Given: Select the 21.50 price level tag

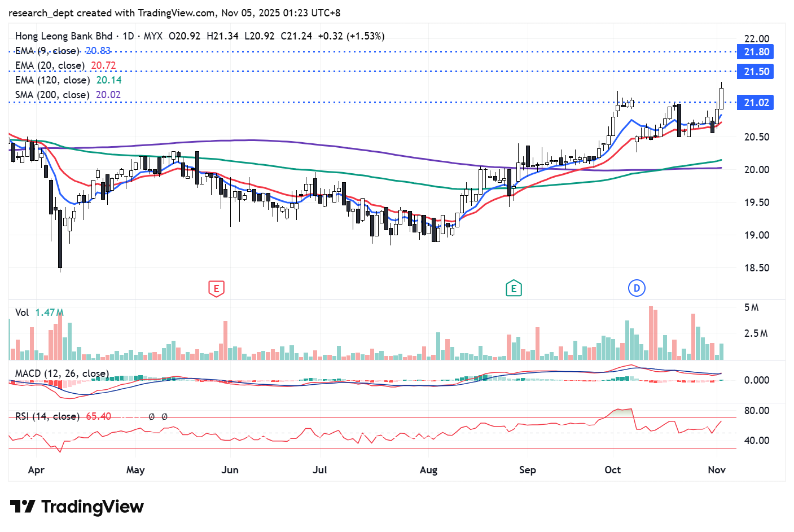Looking at the screenshot, I should pyautogui.click(x=756, y=72).
